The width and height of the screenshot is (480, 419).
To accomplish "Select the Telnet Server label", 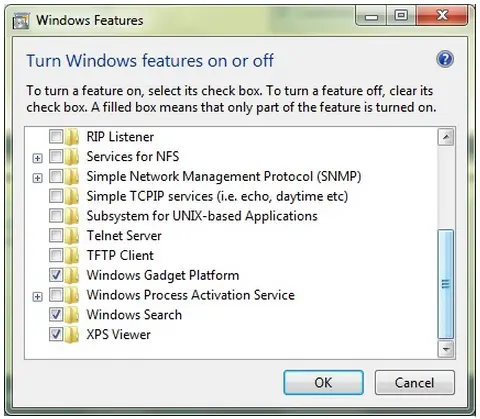I will pos(124,236).
